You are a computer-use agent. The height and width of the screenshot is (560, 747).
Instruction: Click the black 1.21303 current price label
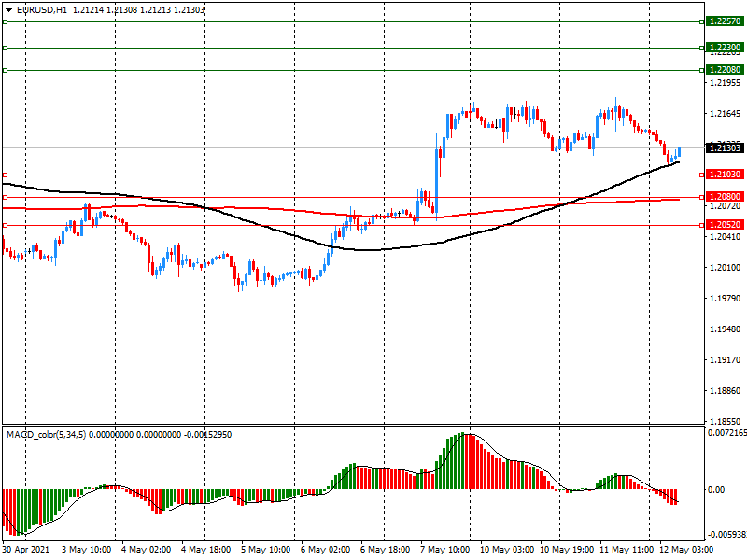[725, 147]
